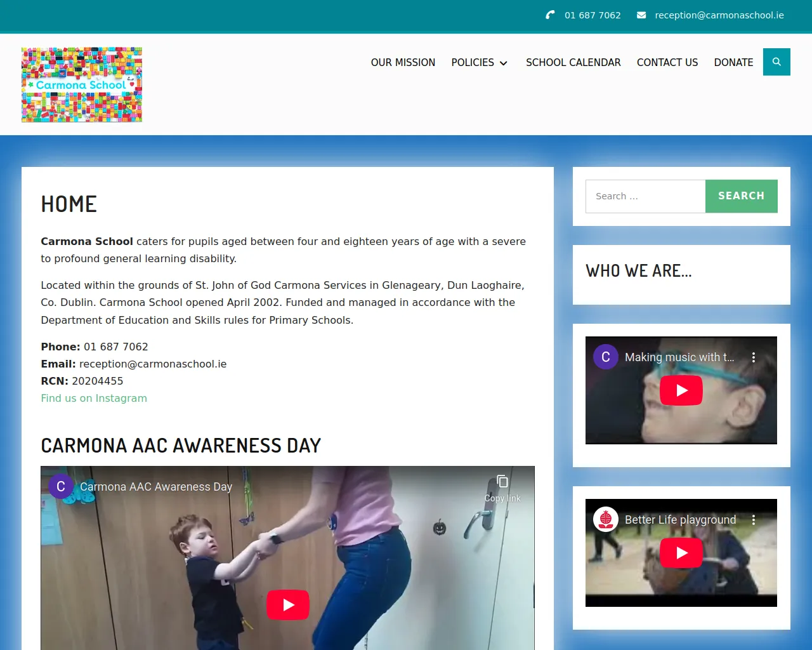Play the Carmona AAC Awareness Day video
The width and height of the screenshot is (812, 650).
coord(288,605)
